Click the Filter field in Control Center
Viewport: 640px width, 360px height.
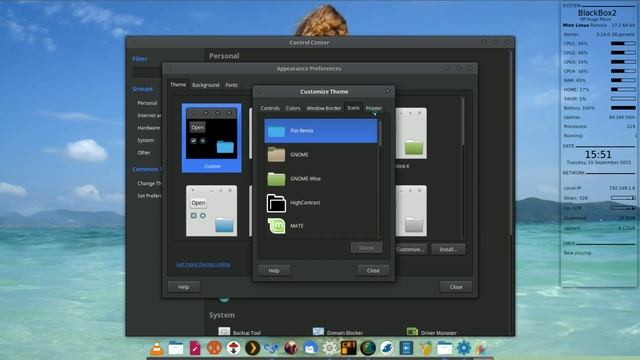147,73
